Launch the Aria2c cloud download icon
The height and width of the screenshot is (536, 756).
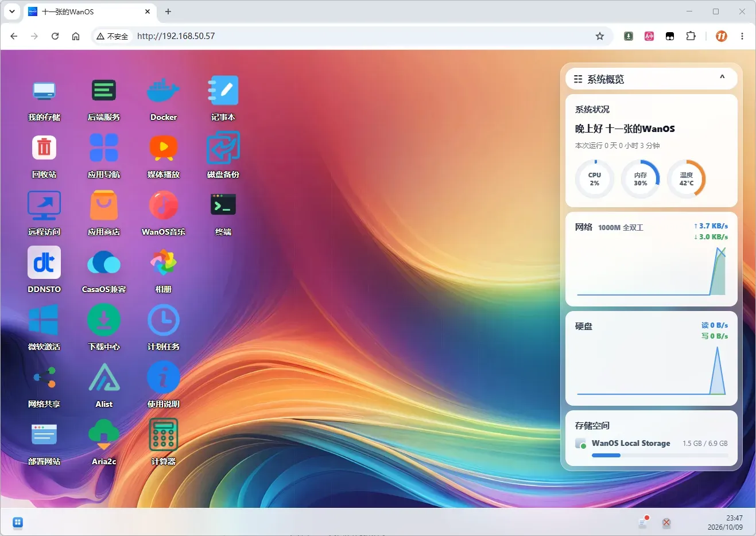(104, 435)
